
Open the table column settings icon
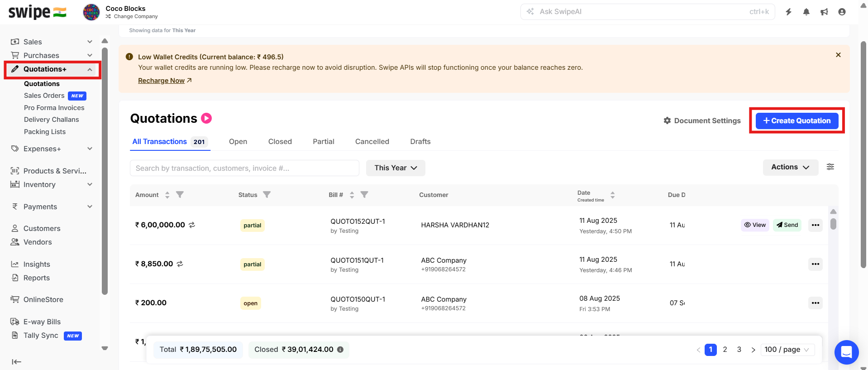tap(830, 167)
